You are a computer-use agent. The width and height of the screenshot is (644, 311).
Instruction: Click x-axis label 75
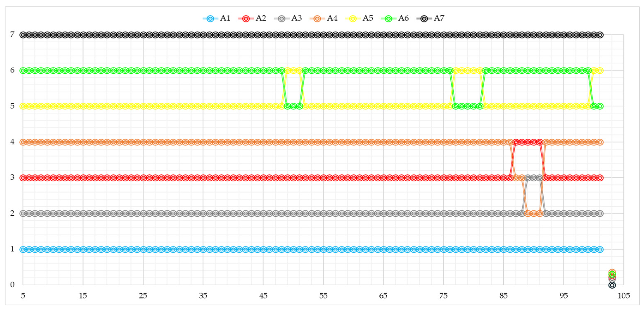(x=444, y=296)
